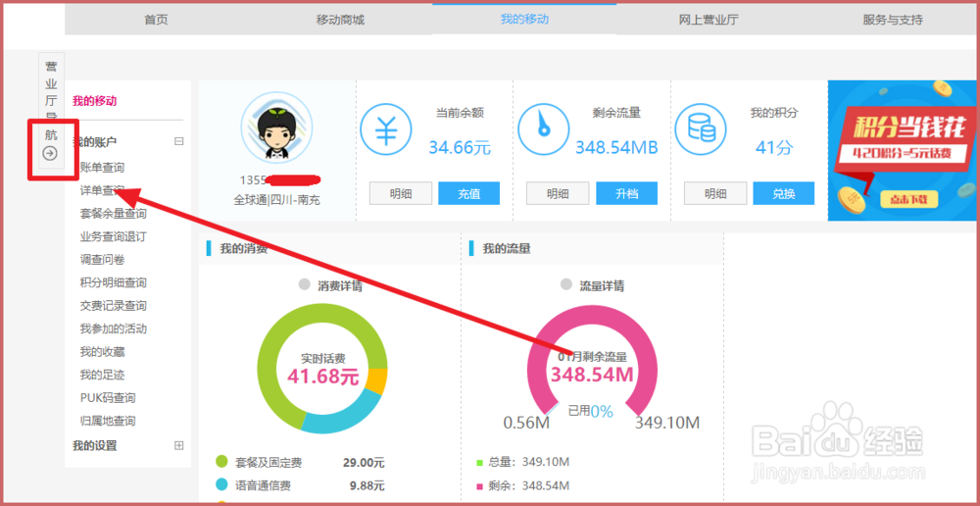The height and width of the screenshot is (506, 980).
Task: Click the points coin-stack icon
Action: pyautogui.click(x=702, y=129)
